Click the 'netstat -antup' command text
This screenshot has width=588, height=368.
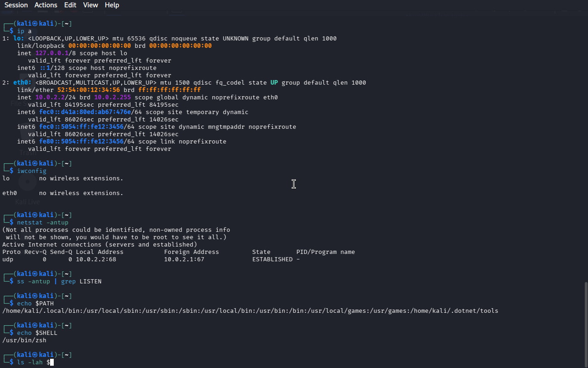[x=43, y=223]
